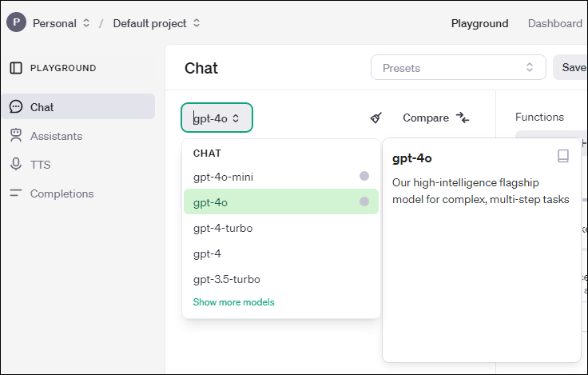This screenshot has height=375, width=588.
Task: Switch to the Dashboard tab
Action: 554,23
